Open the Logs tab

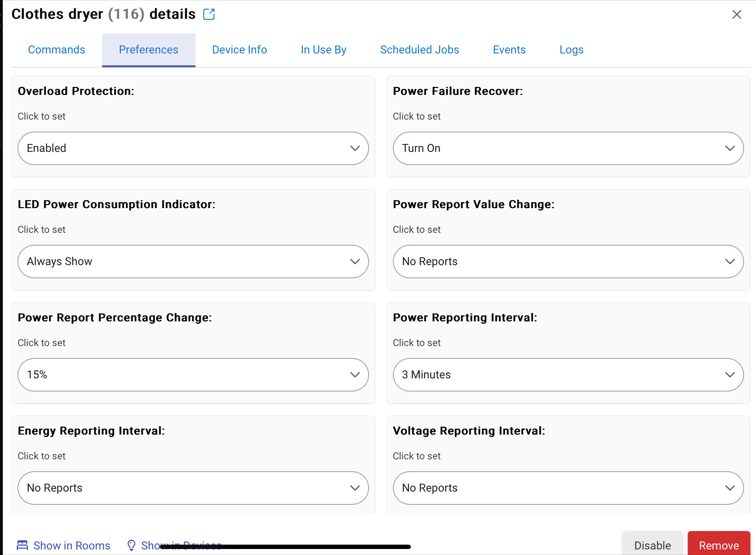[x=571, y=50]
